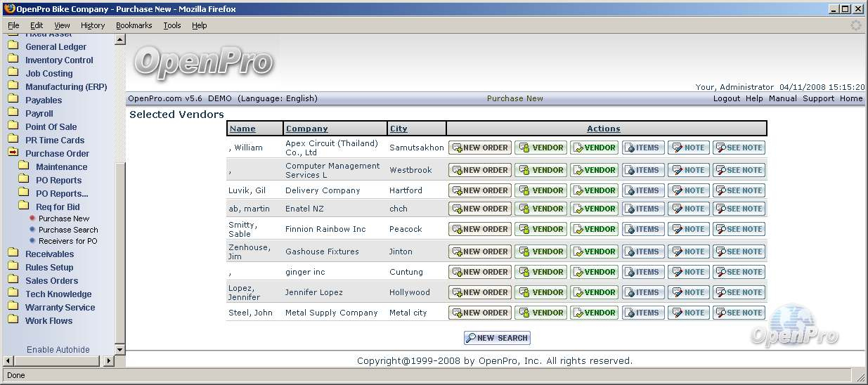868x385 pixels.
Task: Open ITEMS for ginger inc row
Action: (x=642, y=272)
